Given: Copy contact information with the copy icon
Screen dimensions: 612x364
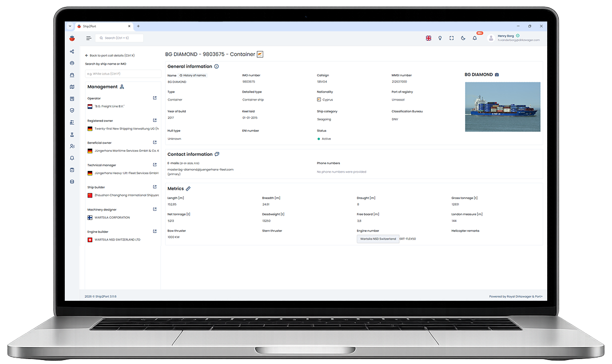Looking at the screenshot, I should 216,154.
